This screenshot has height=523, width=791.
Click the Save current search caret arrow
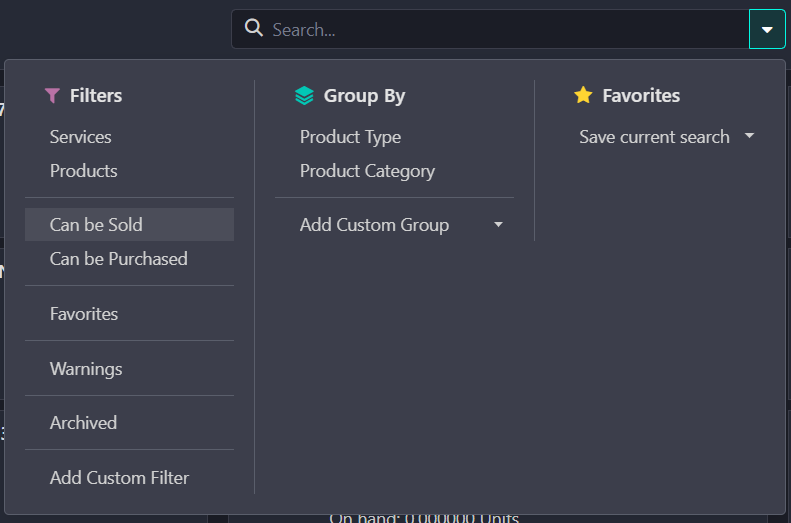(x=749, y=137)
